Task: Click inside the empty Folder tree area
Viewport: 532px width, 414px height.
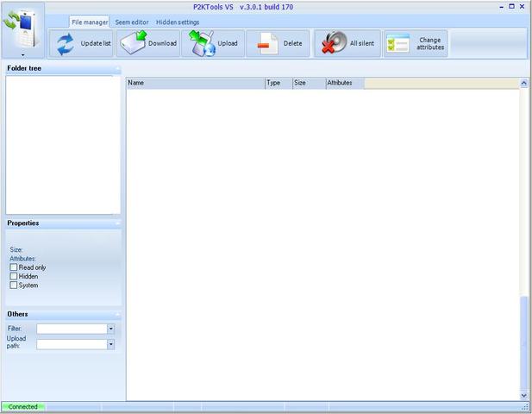Action: 63,145
